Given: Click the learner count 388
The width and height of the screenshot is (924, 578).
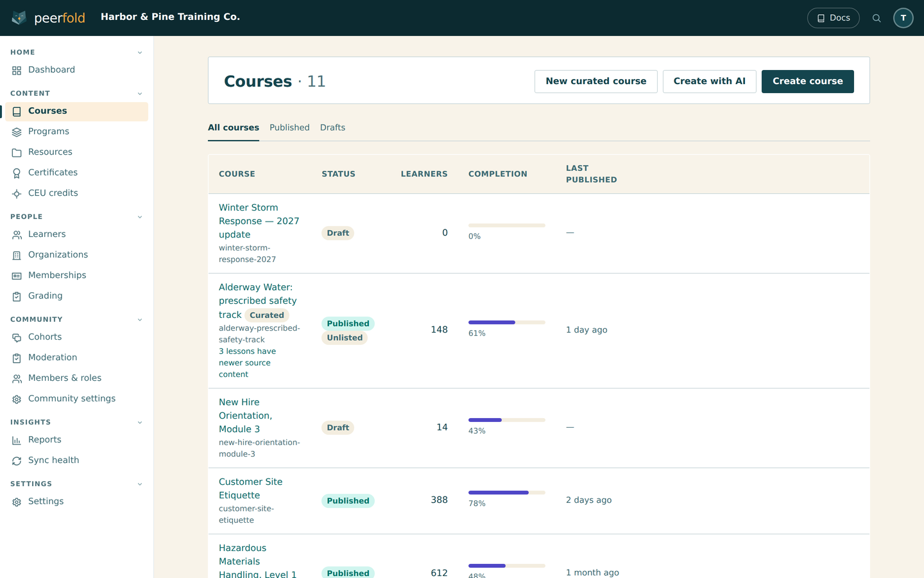Looking at the screenshot, I should pos(440,500).
